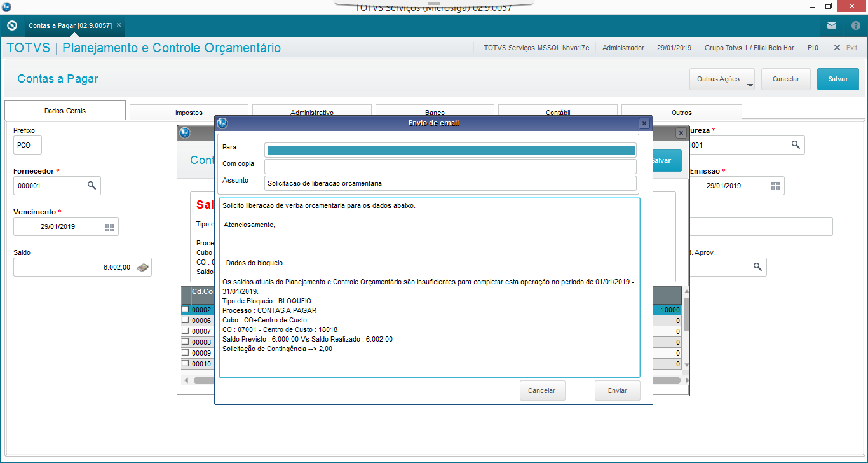Click the "Cubo : CO+Centro de Custo" line
This screenshot has width=868, height=463.
click(x=265, y=320)
